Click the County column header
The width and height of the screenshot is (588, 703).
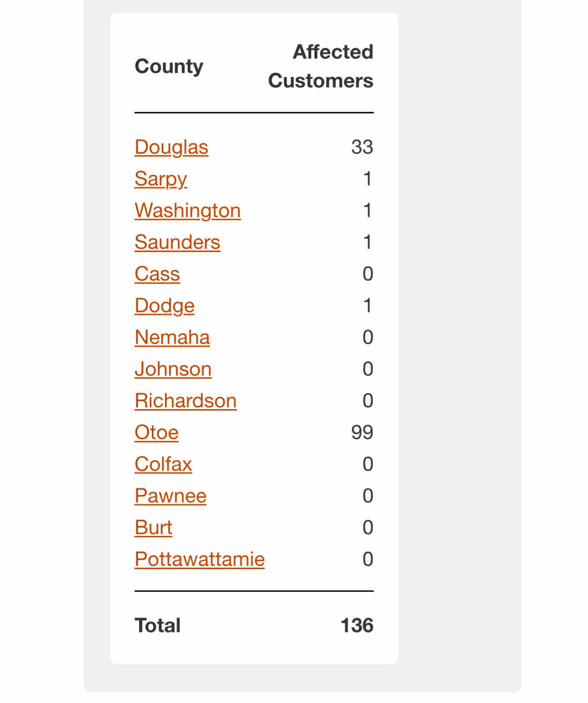[x=169, y=67]
